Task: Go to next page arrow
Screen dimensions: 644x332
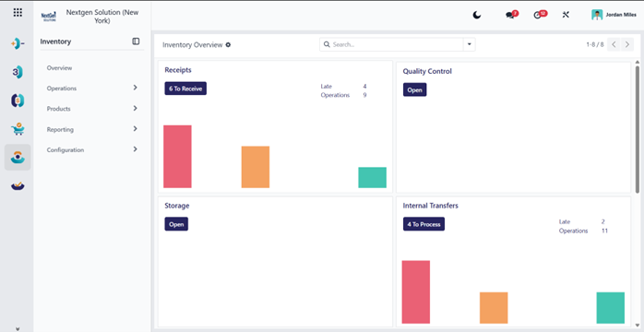Action: 626,44
